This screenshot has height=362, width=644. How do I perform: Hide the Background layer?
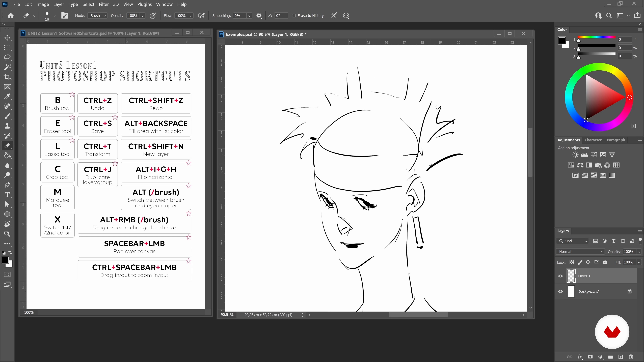point(560,291)
